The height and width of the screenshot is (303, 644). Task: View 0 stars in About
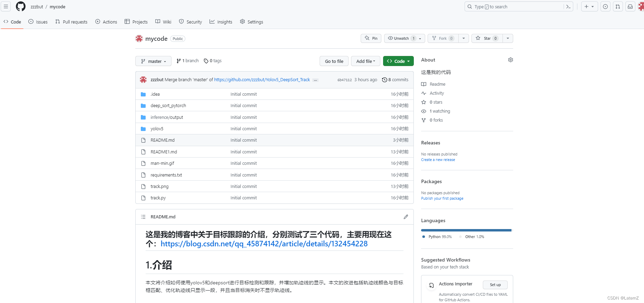pyautogui.click(x=432, y=102)
